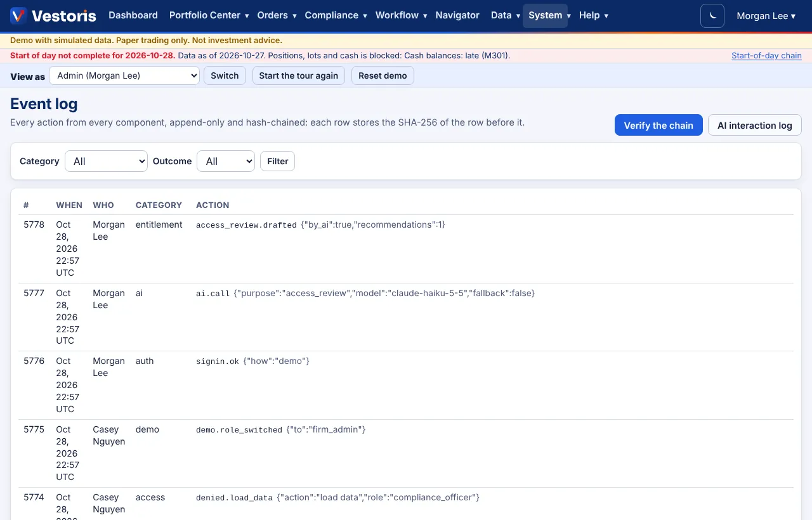Click the Vestoris logo icon
The width and height of the screenshot is (812, 520).
18,15
